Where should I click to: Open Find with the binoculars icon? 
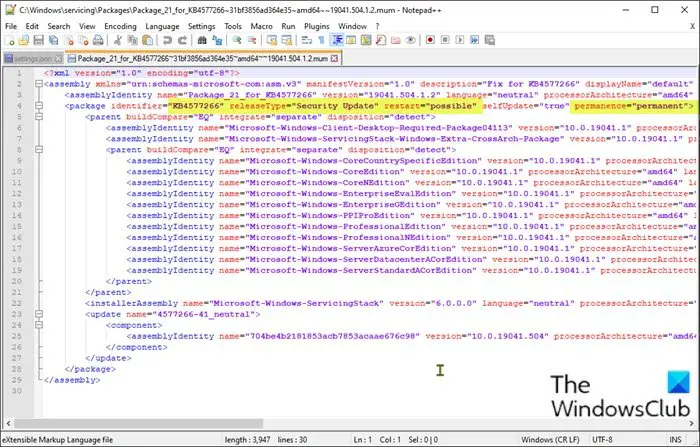click(202, 40)
